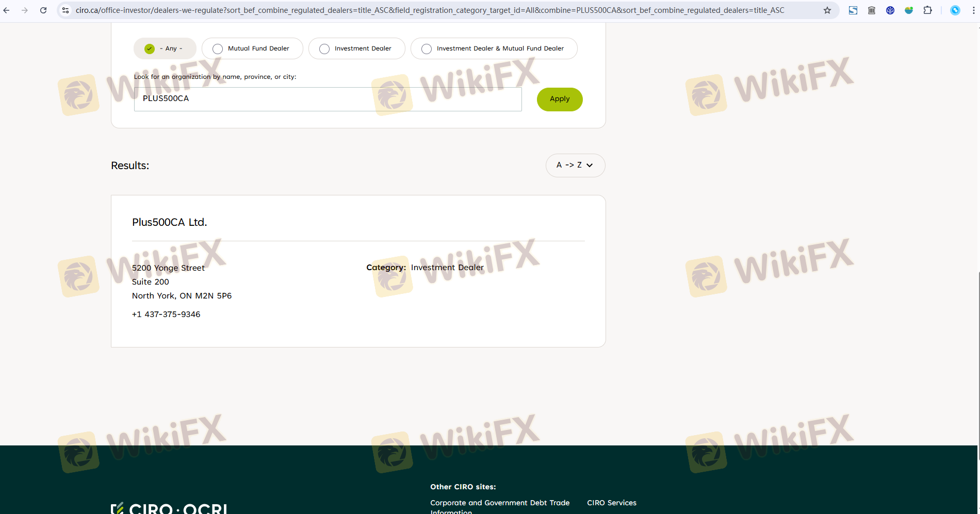
Task: Click the CIRO OCRI footer logo
Action: (x=169, y=509)
